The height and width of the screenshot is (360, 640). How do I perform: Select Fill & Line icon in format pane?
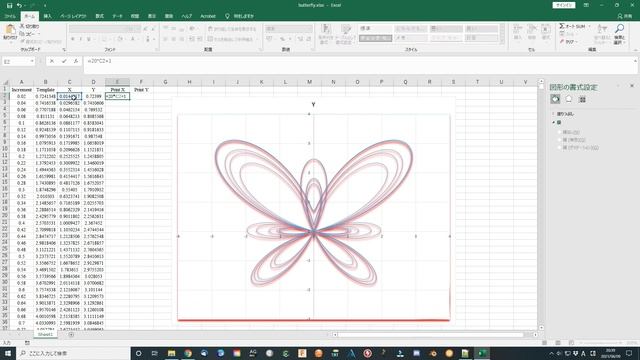pos(555,99)
